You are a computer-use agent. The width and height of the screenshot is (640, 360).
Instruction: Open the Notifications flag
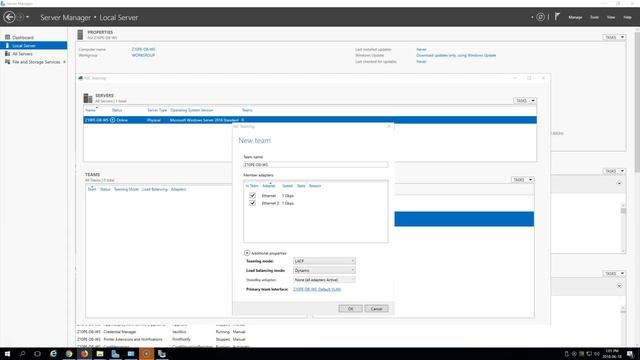point(557,17)
